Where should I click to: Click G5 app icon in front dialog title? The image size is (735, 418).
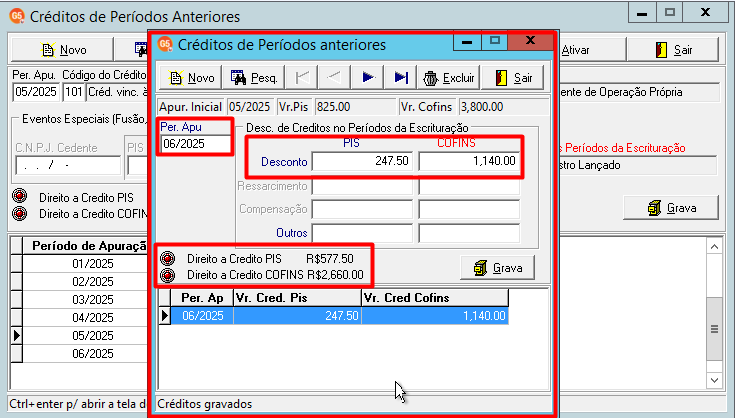(165, 44)
